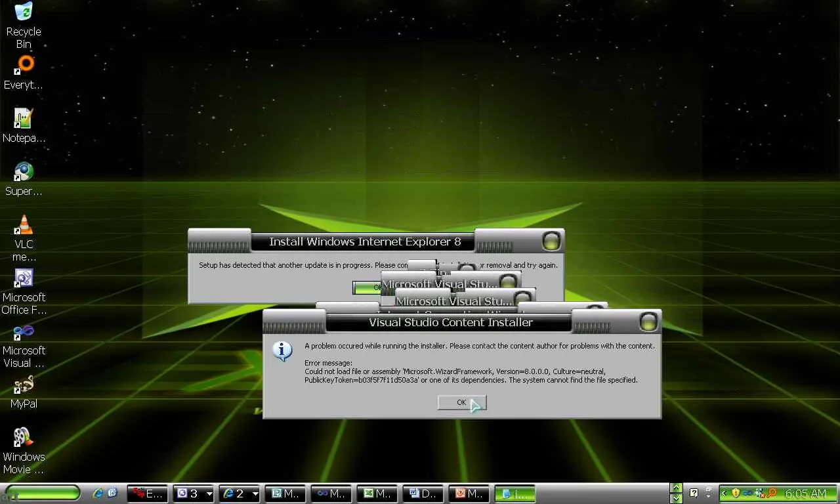Viewport: 840px width, 504px height.
Task: Switch to the PowerPoint taskbar button
Action: click(469, 493)
